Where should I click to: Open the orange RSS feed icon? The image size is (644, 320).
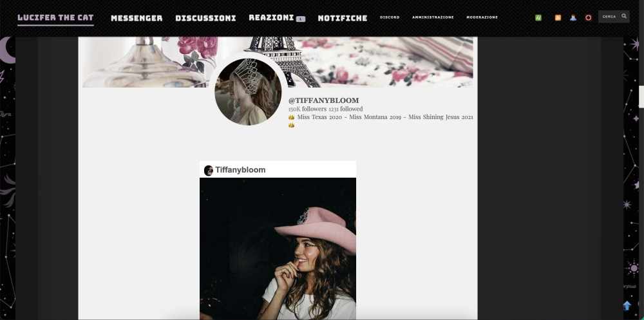[558, 17]
